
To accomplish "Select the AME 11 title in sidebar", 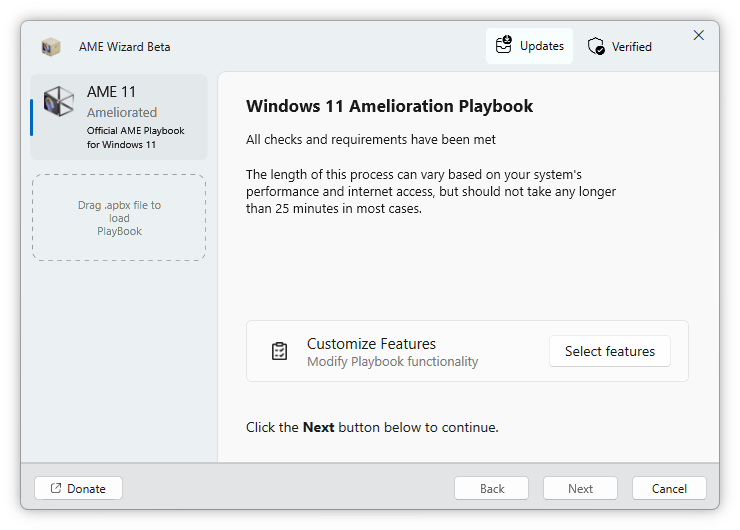I will coord(111,92).
